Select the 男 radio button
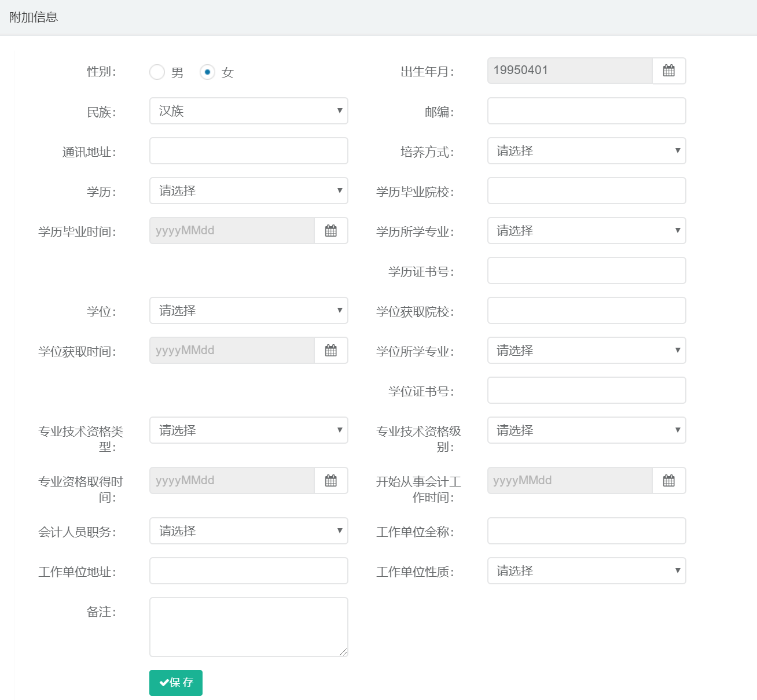The image size is (757, 700). (x=157, y=72)
